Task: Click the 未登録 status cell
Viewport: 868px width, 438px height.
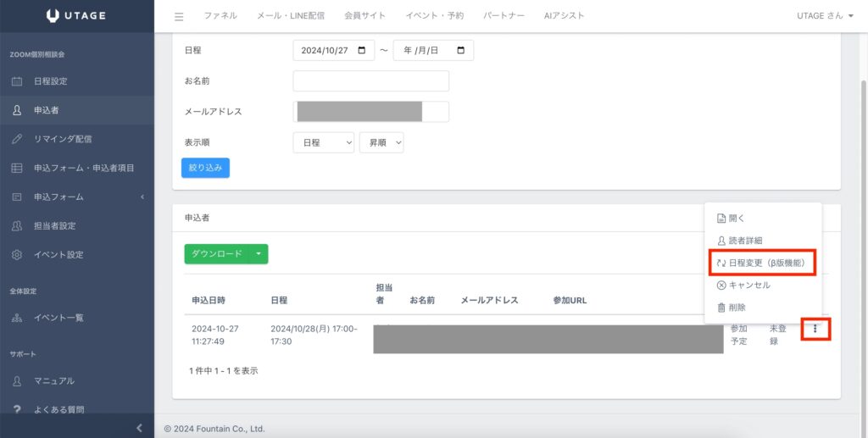Action: click(x=778, y=335)
